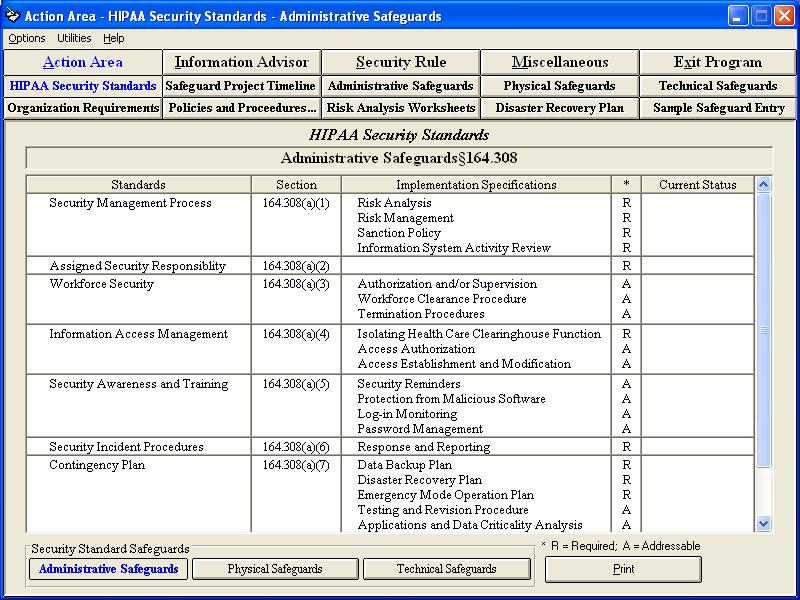This screenshot has width=800, height=600.
Task: Select Information Access Management standard
Action: point(138,334)
